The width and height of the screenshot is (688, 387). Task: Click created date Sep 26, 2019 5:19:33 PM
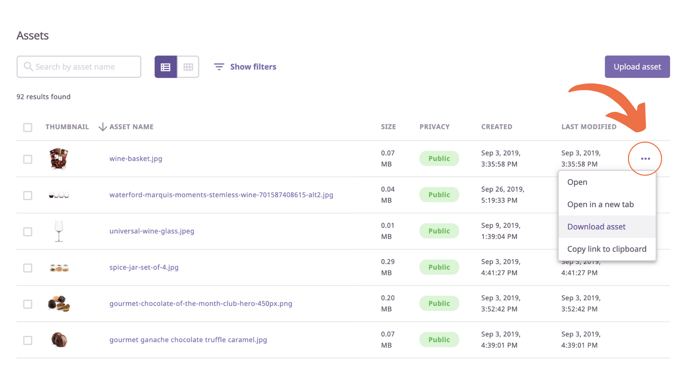503,195
